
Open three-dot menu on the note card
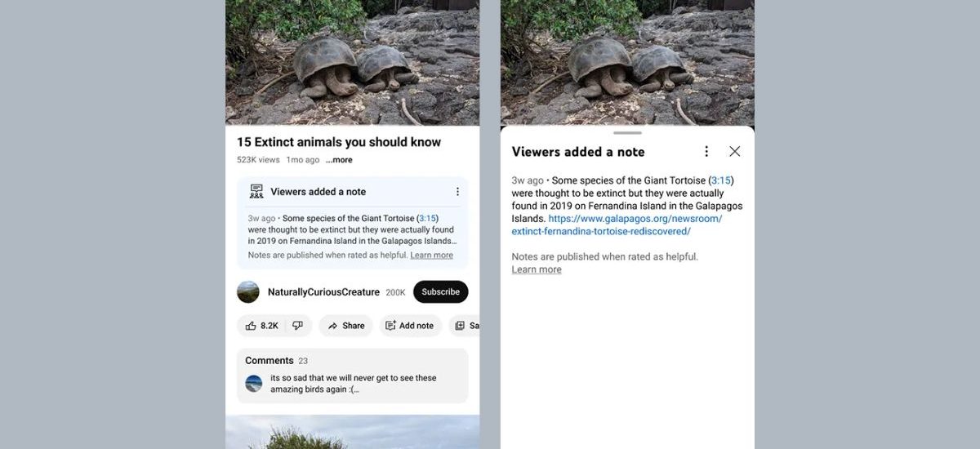pos(457,192)
